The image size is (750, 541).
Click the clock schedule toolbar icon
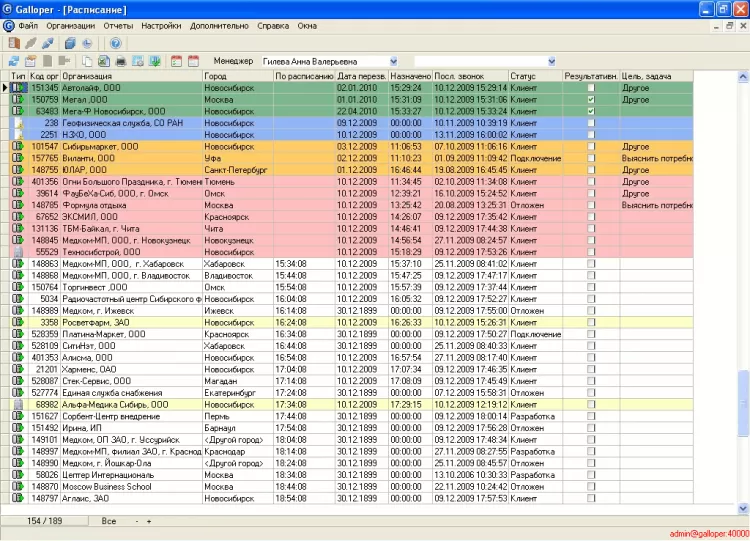click(87, 44)
